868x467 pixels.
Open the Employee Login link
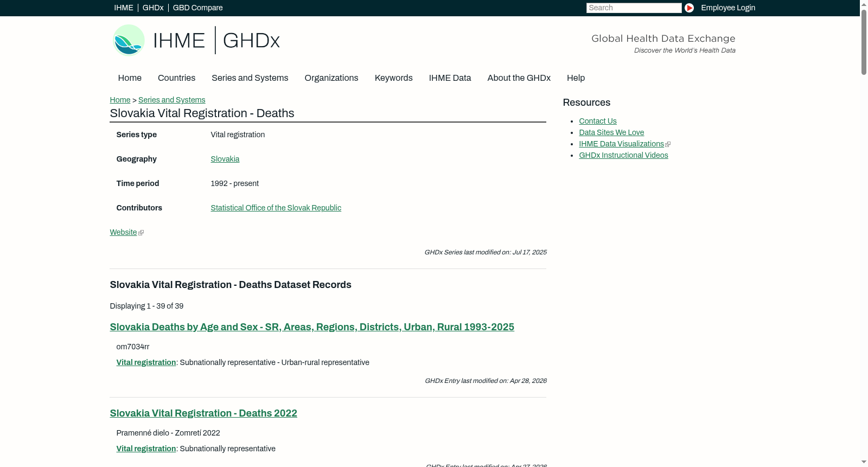[728, 8]
